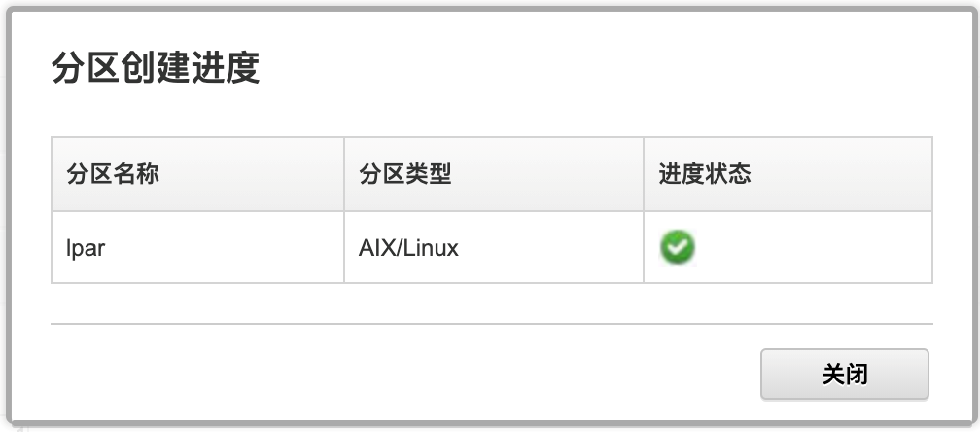The width and height of the screenshot is (980, 432).
Task: Click the 分区创建进度 dialog title
Action: [x=156, y=70]
